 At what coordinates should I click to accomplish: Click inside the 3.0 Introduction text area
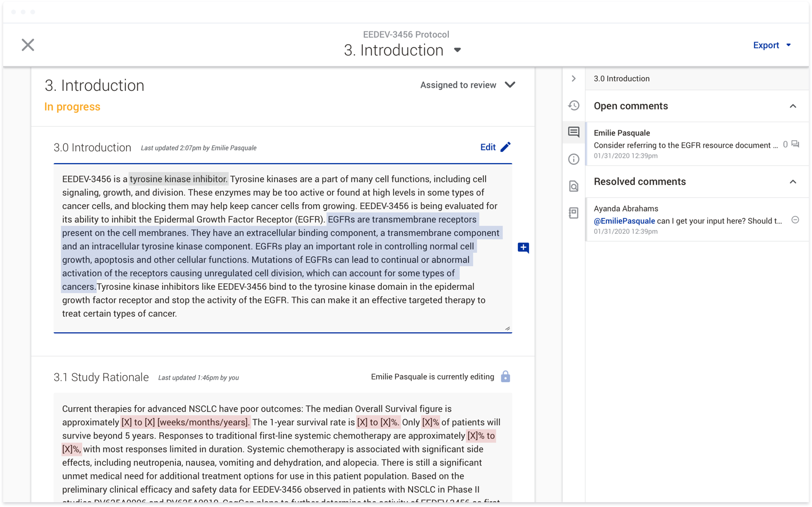pos(283,248)
